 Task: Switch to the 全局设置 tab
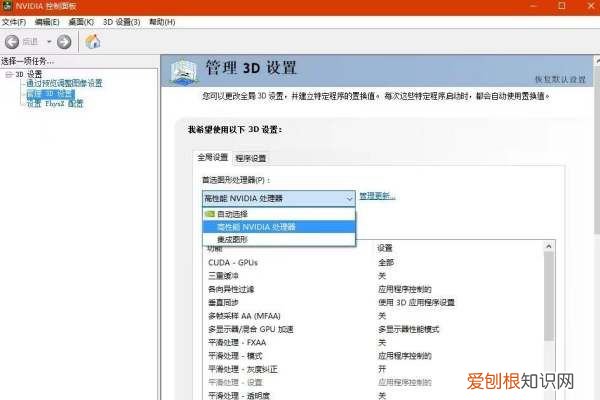point(213,157)
